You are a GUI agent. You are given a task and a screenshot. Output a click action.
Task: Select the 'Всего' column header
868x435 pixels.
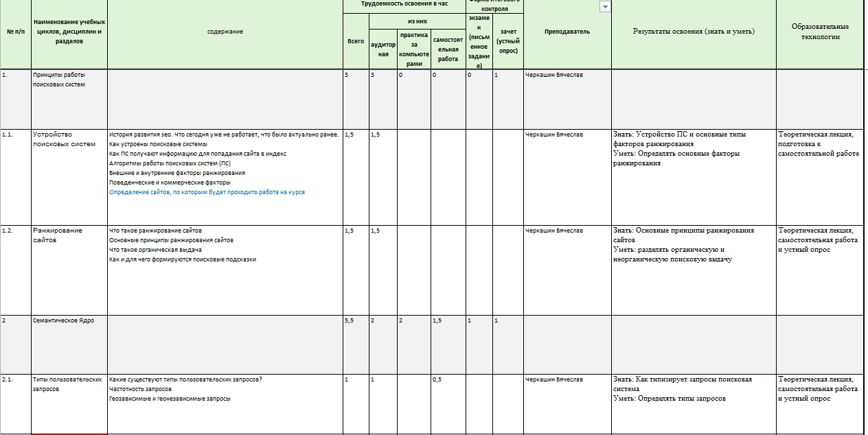coord(356,41)
